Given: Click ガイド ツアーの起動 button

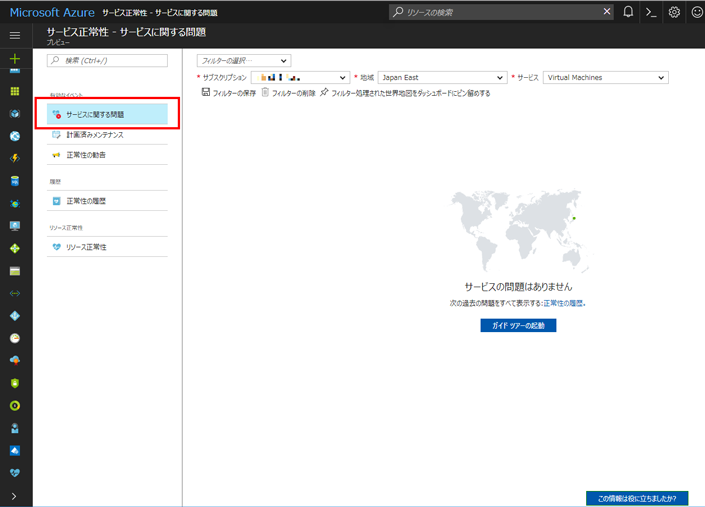Looking at the screenshot, I should coord(518,325).
